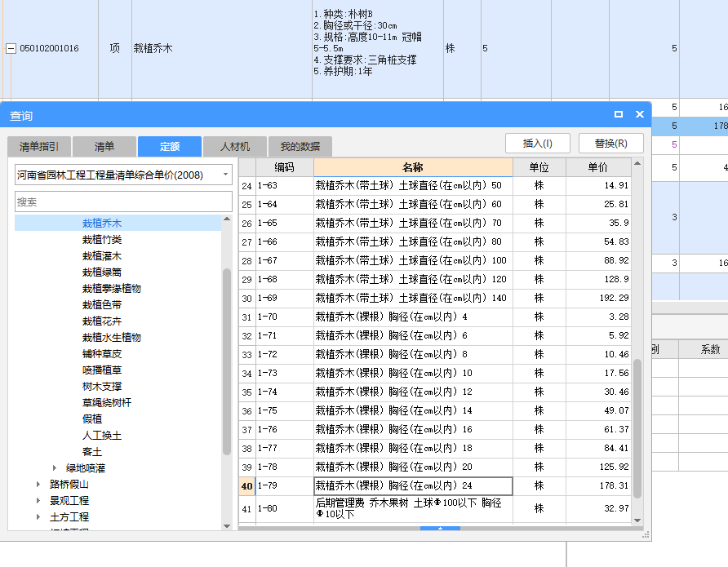Screen dimensions: 728x567
Task: Click the quota table scrollbar thumb
Action: [x=637, y=428]
